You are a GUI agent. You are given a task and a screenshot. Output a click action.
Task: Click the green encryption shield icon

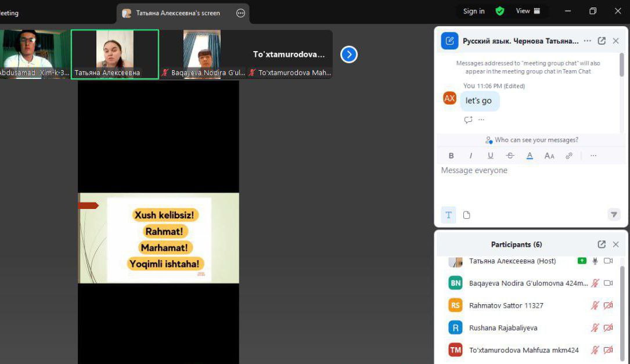click(499, 11)
